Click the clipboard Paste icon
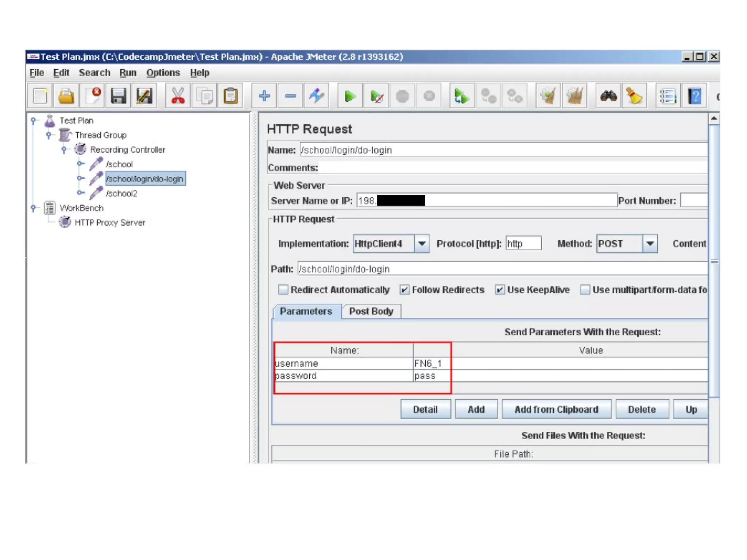Screen dimensions: 747x560 pyautogui.click(x=231, y=96)
